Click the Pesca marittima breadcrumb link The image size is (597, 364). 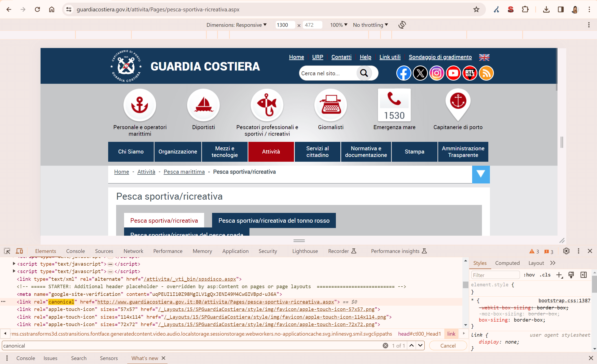tap(184, 172)
